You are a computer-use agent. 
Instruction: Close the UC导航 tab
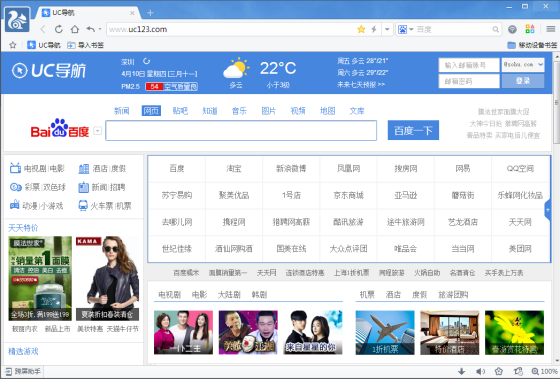[132, 13]
